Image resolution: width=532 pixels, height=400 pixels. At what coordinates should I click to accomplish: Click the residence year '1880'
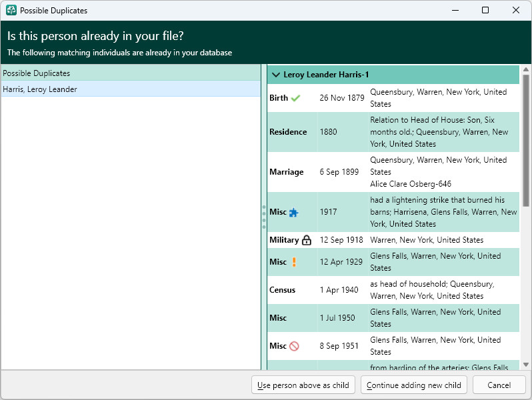coord(329,132)
